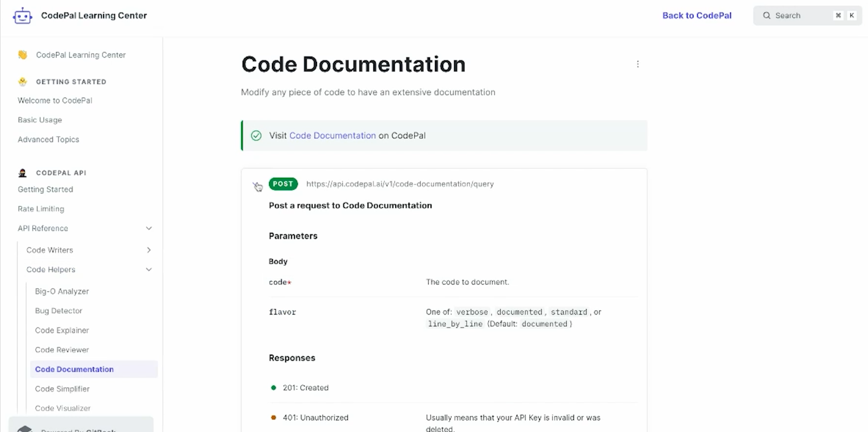Expand the Code Writers submenu
This screenshot has width=868, height=432.
[x=149, y=250]
